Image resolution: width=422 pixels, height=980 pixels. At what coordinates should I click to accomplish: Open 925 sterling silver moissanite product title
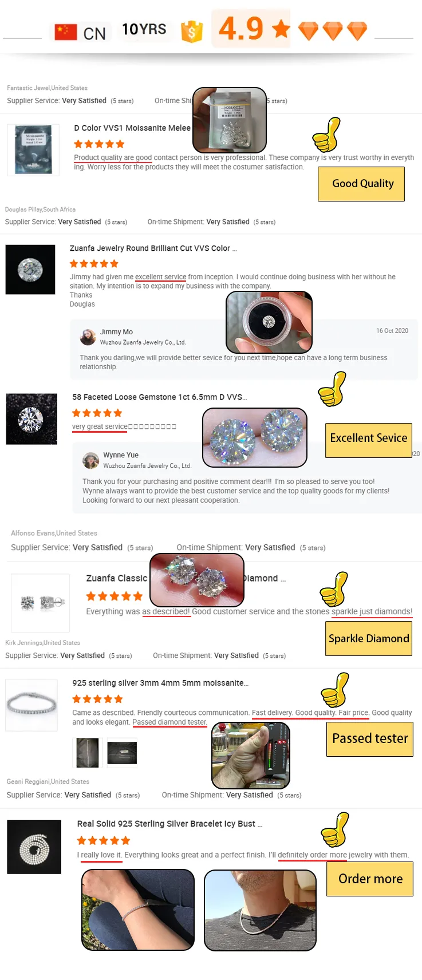pyautogui.click(x=161, y=683)
